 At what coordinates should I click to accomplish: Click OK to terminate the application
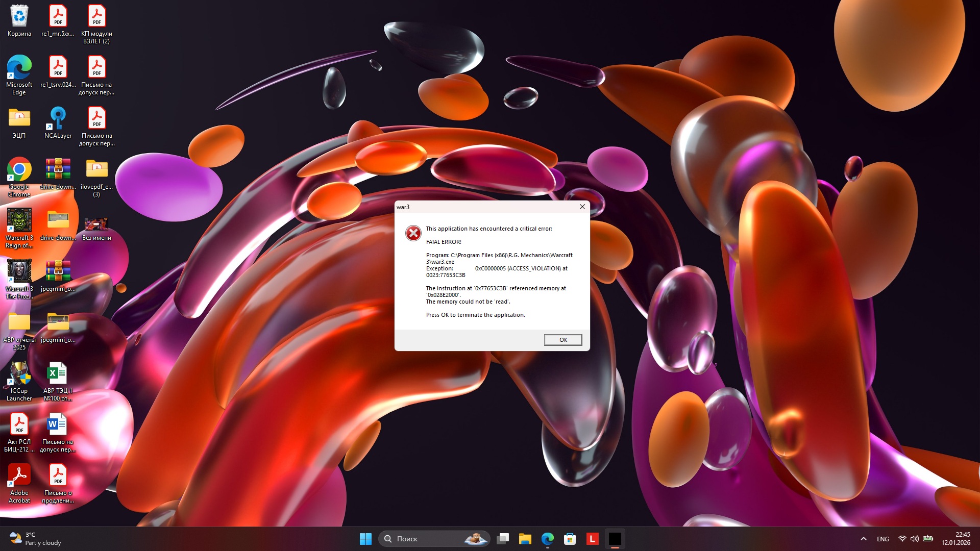[x=562, y=340]
